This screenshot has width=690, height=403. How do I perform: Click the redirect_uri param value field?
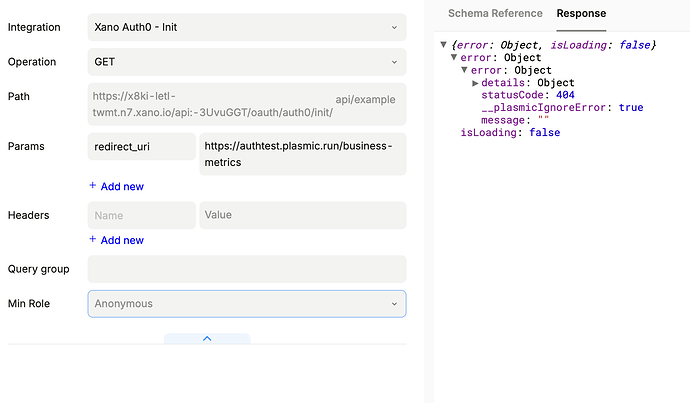(302, 154)
